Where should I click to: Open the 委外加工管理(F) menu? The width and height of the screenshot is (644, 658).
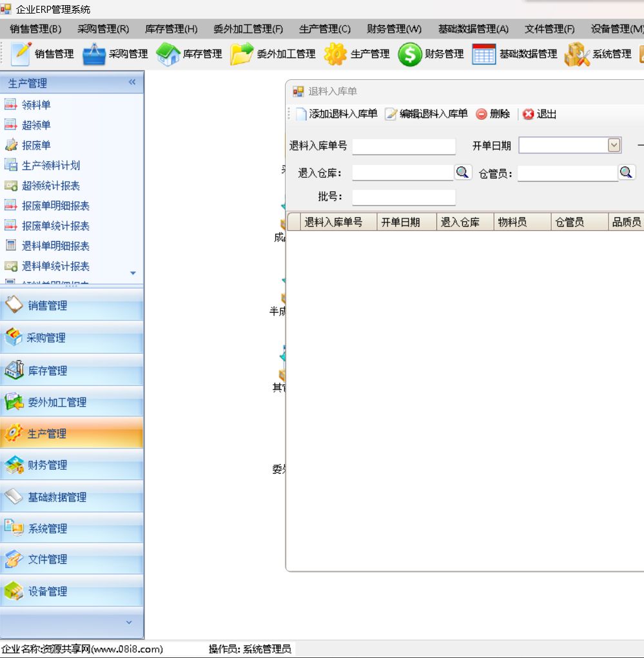[x=248, y=29]
